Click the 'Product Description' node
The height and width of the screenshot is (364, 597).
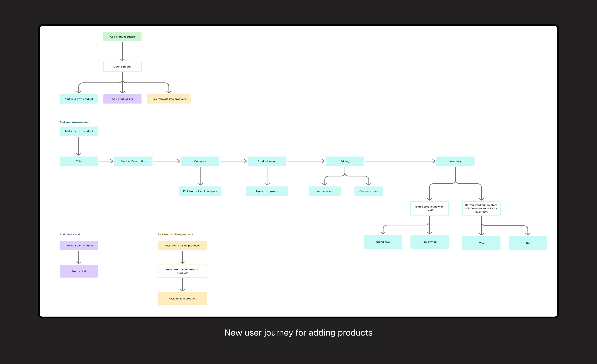tap(133, 161)
